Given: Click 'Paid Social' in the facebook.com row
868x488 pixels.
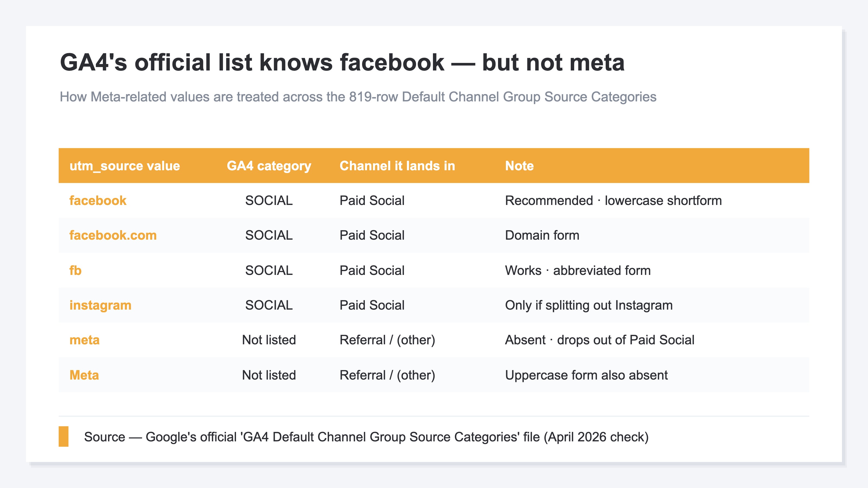Looking at the screenshot, I should (372, 235).
